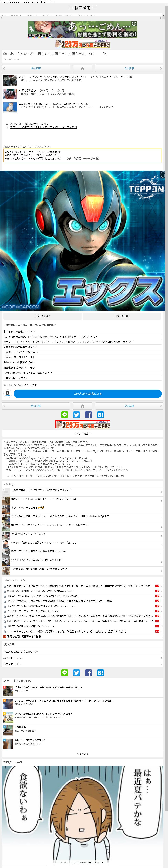Screen dimensions: 168x868
Task: Expand row 【激萌注意報】アリエルさん、パパを…
Action: click(x=82, y=492)
